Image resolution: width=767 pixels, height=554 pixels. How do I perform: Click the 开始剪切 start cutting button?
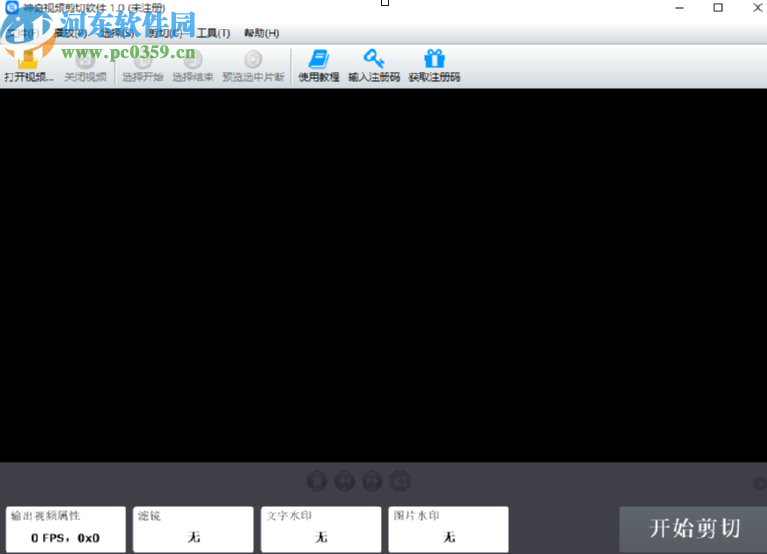(x=693, y=529)
